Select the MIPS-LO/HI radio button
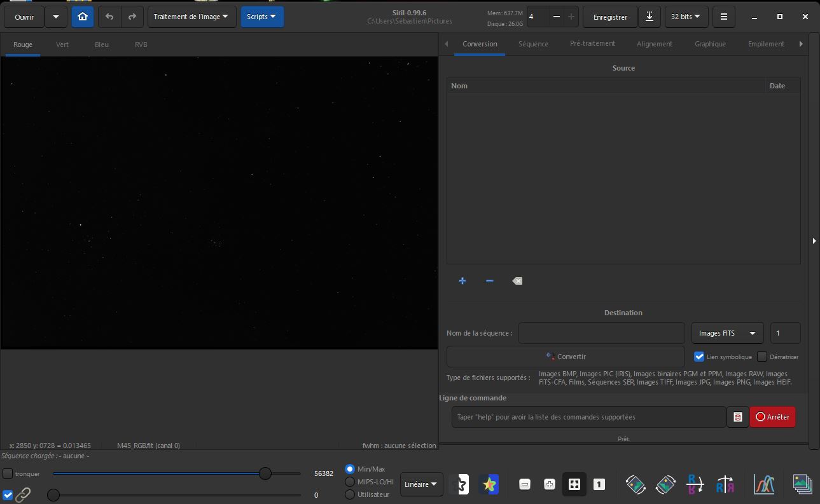 point(350,482)
